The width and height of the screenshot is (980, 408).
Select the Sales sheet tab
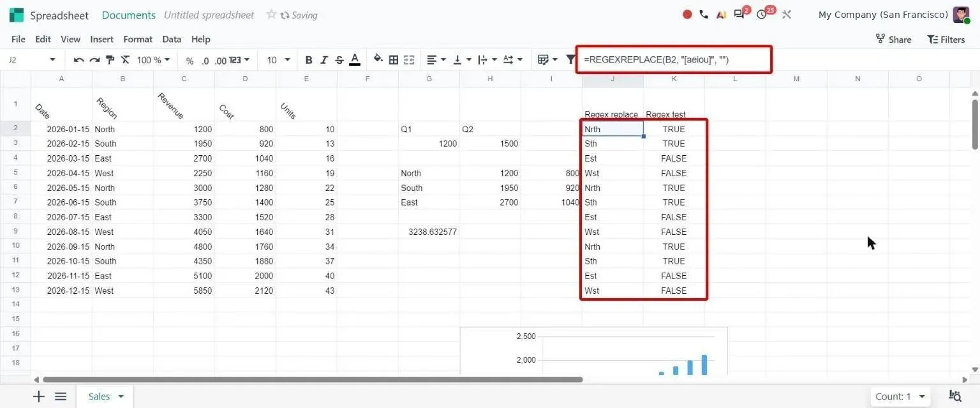click(99, 397)
